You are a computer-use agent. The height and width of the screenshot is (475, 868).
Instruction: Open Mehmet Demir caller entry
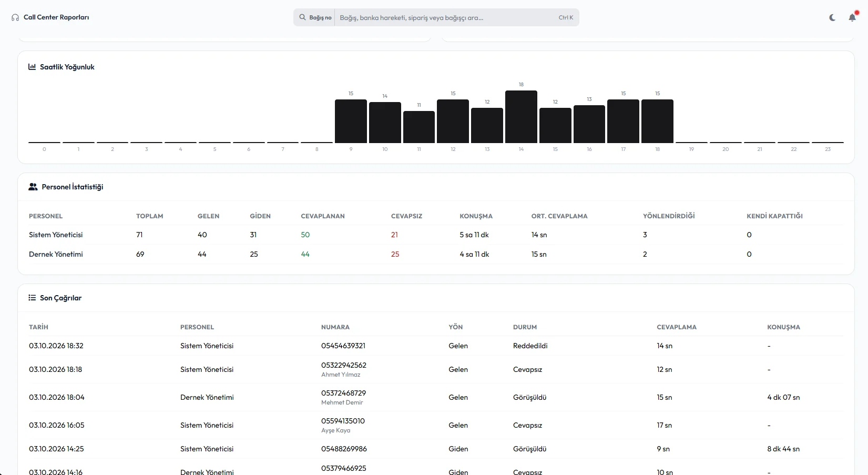click(342, 402)
